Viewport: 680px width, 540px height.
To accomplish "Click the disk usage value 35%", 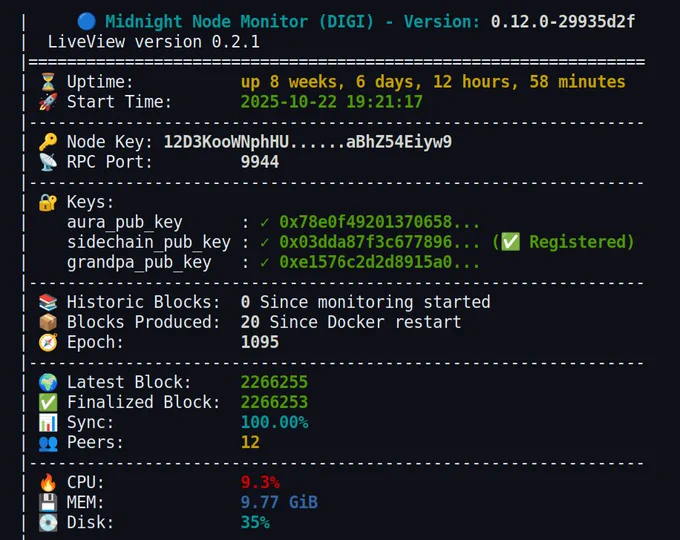I will point(255,522).
